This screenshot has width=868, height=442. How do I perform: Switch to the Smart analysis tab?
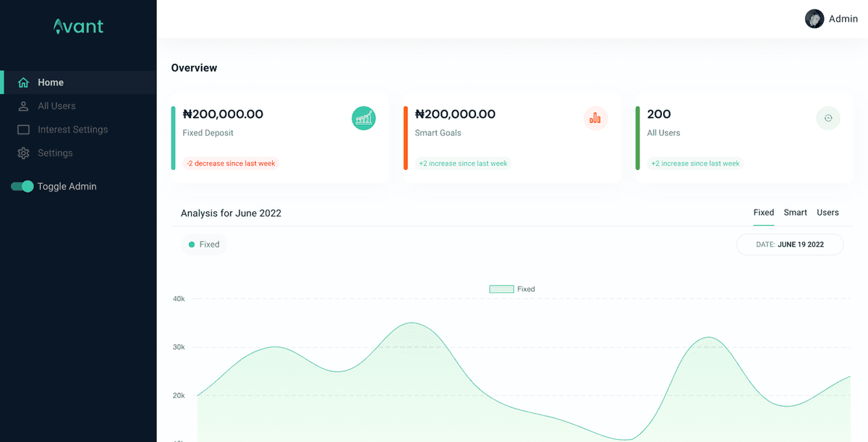pos(795,213)
